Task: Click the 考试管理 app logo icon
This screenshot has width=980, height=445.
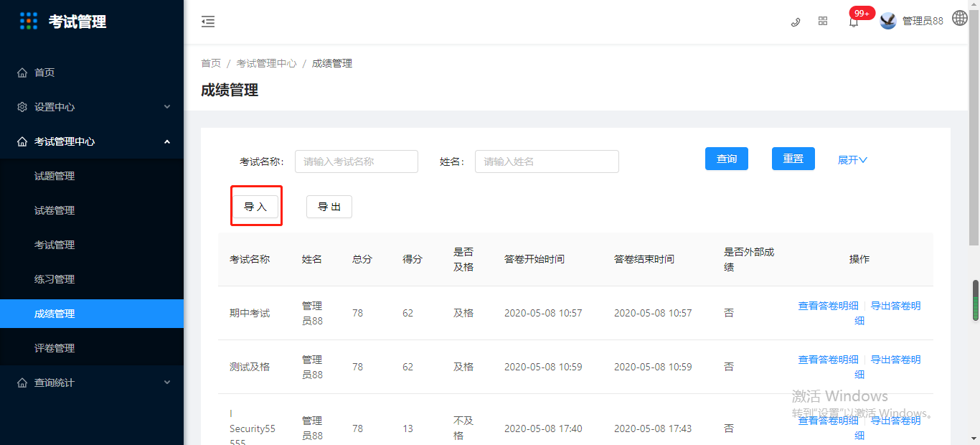Action: point(28,22)
